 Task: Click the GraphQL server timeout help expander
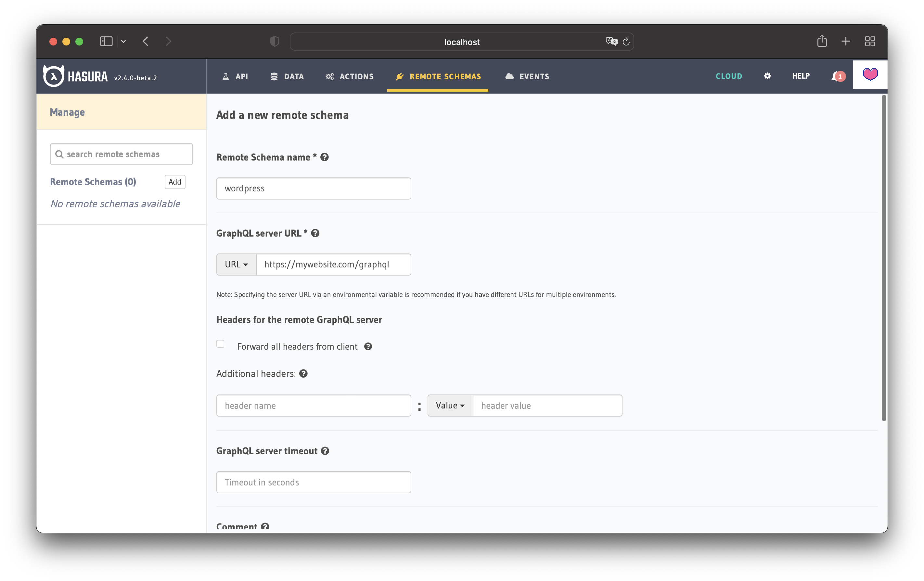(326, 450)
